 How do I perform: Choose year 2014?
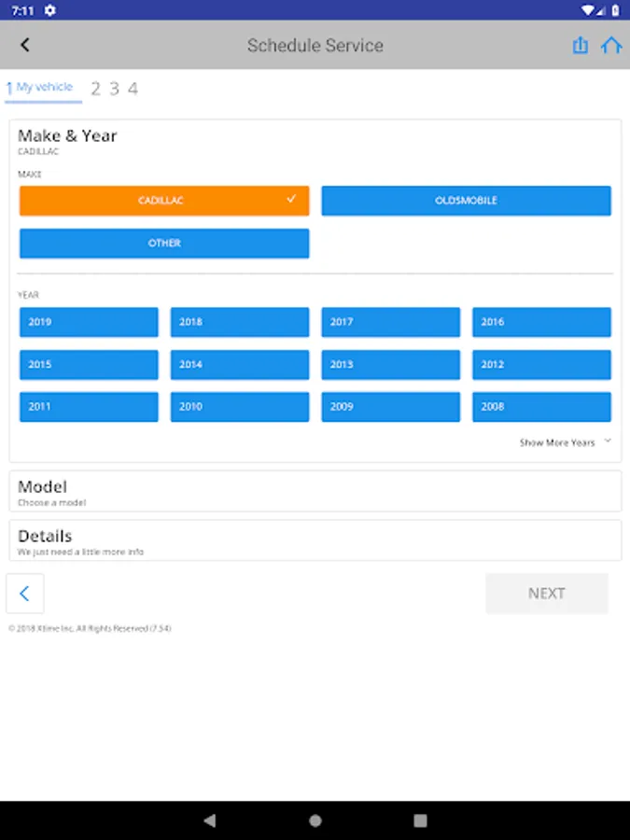click(x=240, y=364)
